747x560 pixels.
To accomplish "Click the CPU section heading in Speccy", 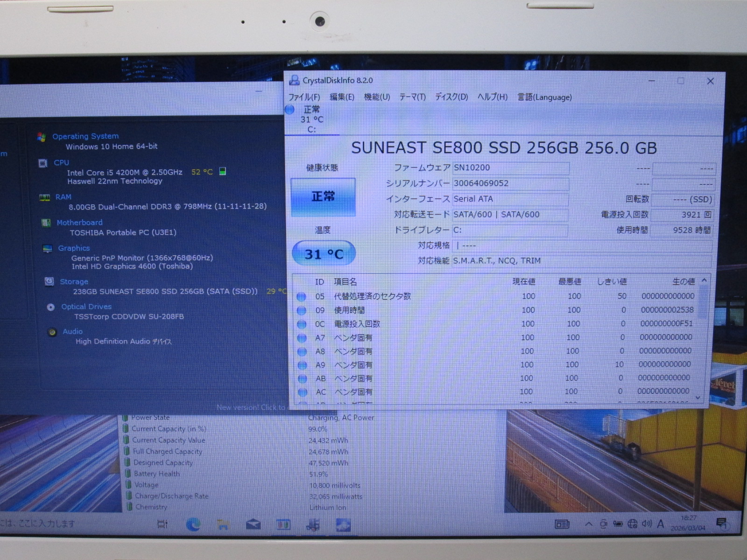I will (61, 162).
